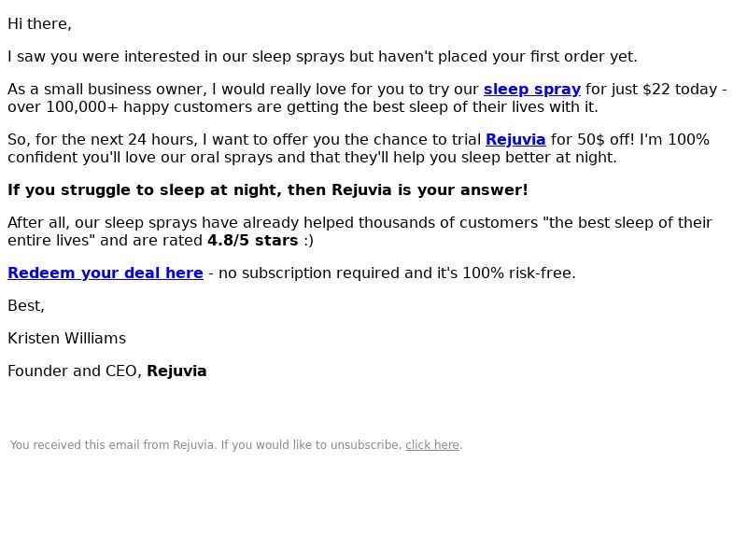Click the "100% risk-free" phrase
747x560 pixels.
click(x=519, y=273)
